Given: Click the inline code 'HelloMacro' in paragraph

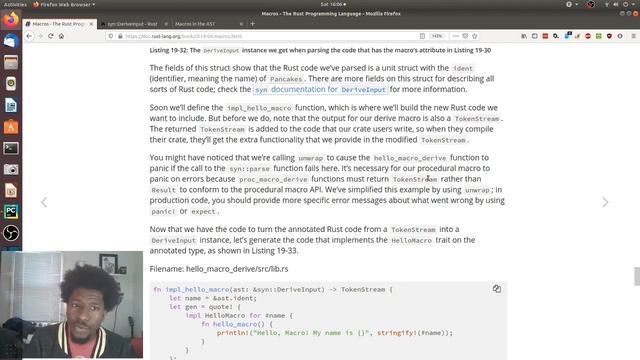Looking at the screenshot, I should [411, 240].
